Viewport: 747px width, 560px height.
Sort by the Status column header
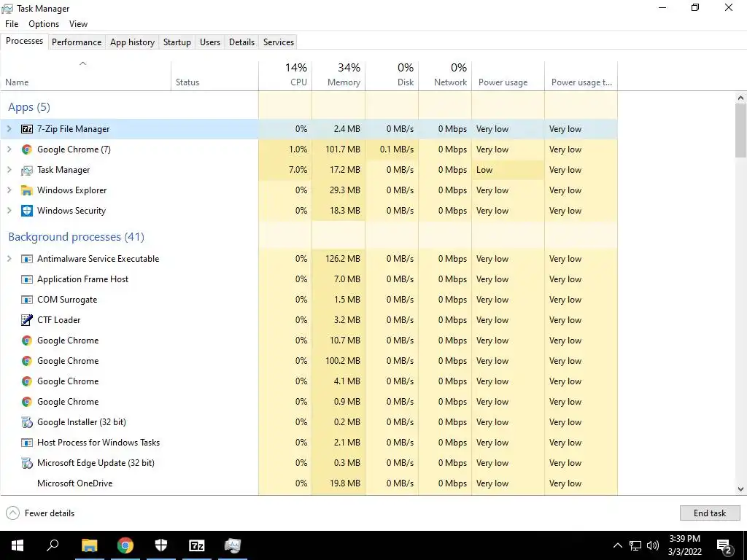(215, 76)
